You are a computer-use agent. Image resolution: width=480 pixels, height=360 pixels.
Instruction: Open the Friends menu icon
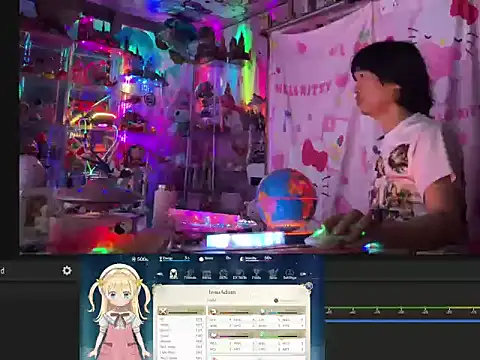tap(190, 274)
